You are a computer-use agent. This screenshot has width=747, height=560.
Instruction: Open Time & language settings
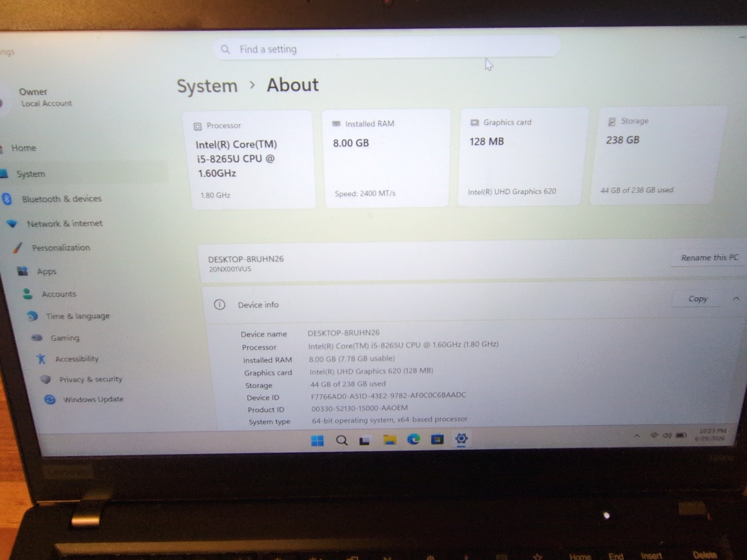tap(78, 316)
